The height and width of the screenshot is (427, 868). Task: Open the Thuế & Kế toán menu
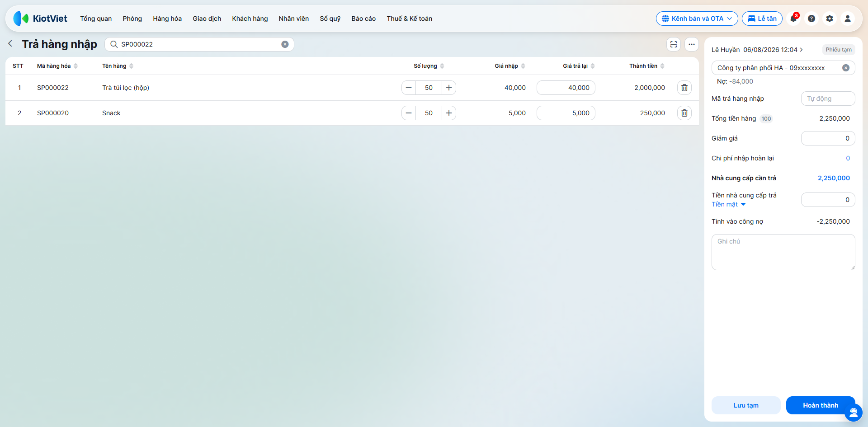click(410, 19)
